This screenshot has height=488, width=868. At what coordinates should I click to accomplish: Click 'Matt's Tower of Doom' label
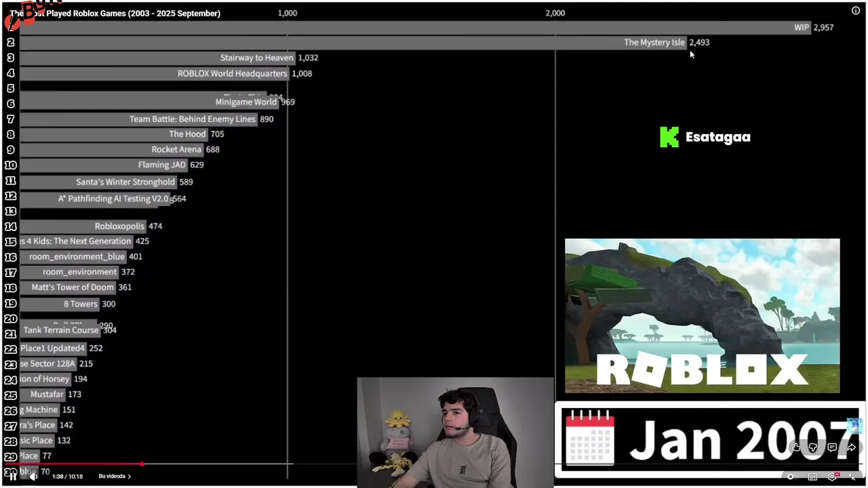pyautogui.click(x=73, y=287)
